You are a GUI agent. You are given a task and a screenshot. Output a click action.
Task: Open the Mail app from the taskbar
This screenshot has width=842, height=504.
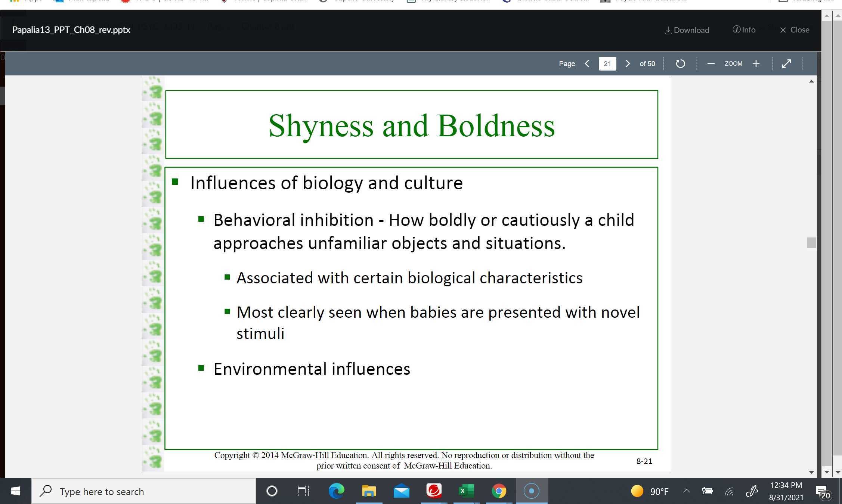point(402,491)
